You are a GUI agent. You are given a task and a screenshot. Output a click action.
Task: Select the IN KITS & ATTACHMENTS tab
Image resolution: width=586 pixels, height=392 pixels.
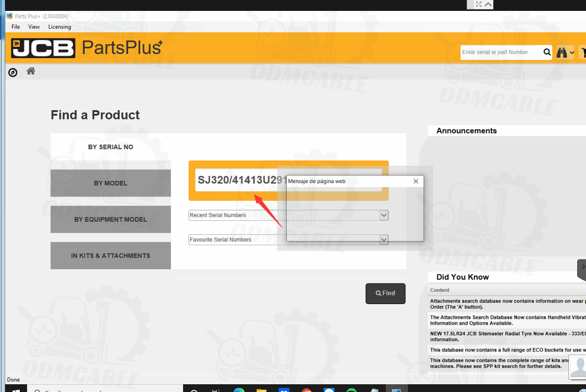pyautogui.click(x=110, y=256)
